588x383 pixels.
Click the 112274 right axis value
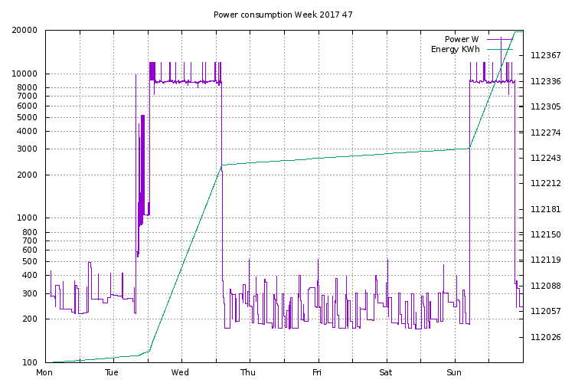546,133
